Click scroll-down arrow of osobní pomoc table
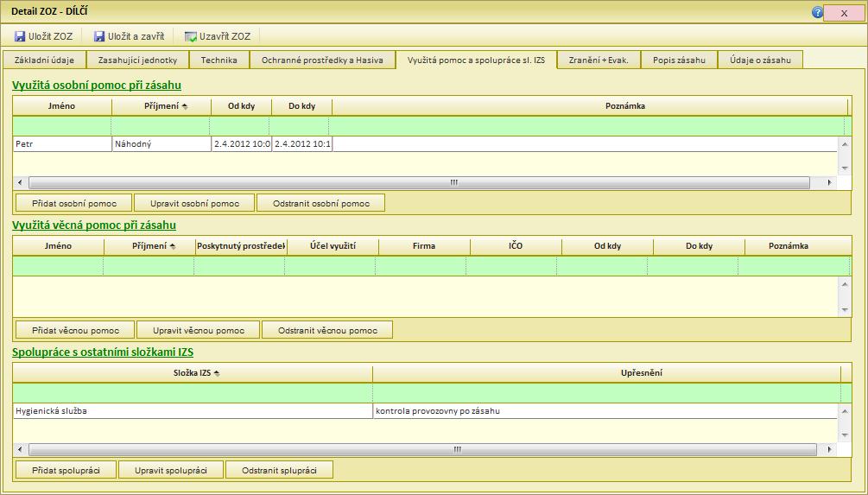Image resolution: width=868 pixels, height=495 pixels. (x=845, y=168)
